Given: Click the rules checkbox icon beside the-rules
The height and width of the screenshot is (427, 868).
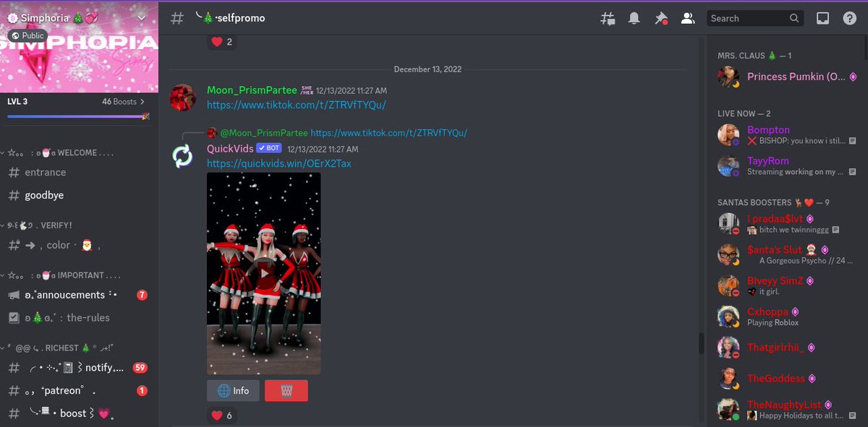Looking at the screenshot, I should 14,318.
